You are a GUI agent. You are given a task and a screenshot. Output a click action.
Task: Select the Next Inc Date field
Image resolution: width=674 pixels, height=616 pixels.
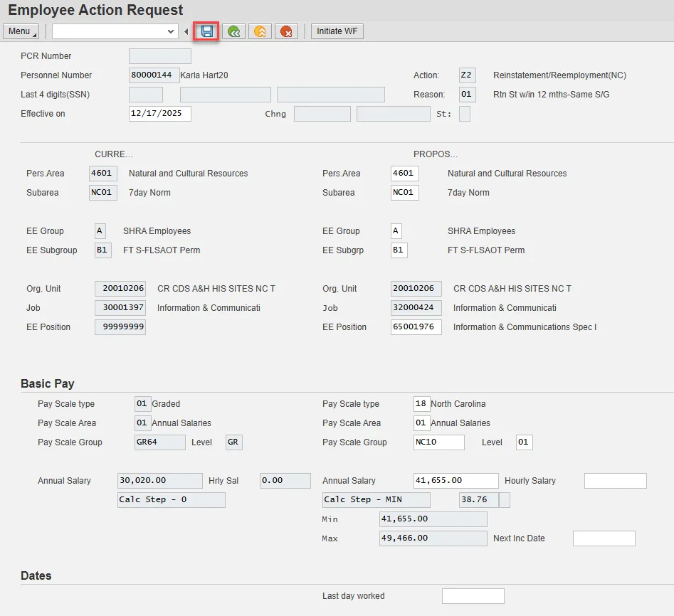point(604,538)
